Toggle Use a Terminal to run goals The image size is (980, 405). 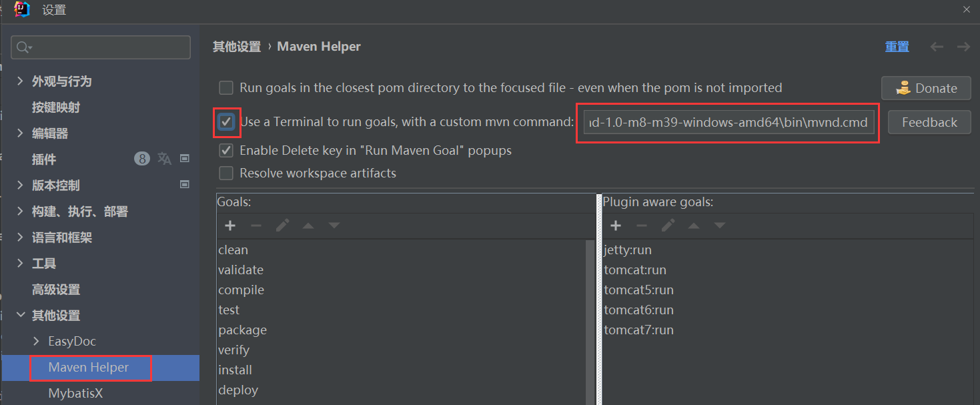tap(227, 121)
